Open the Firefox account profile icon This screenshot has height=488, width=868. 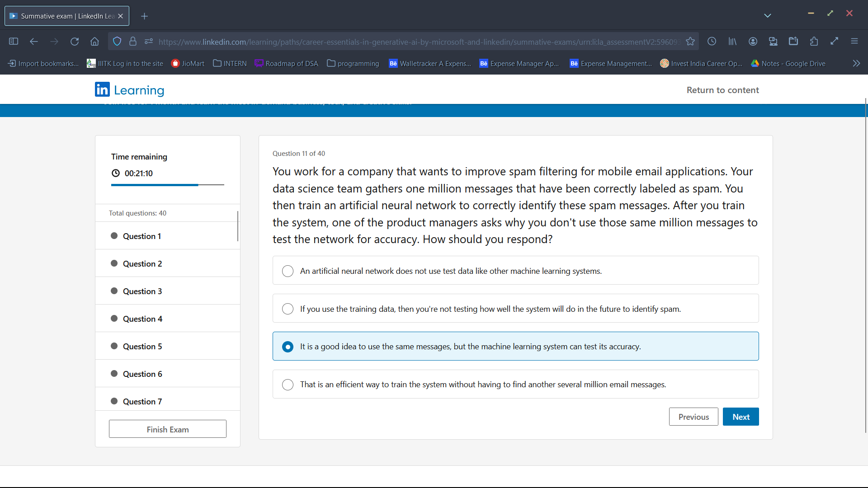point(753,42)
